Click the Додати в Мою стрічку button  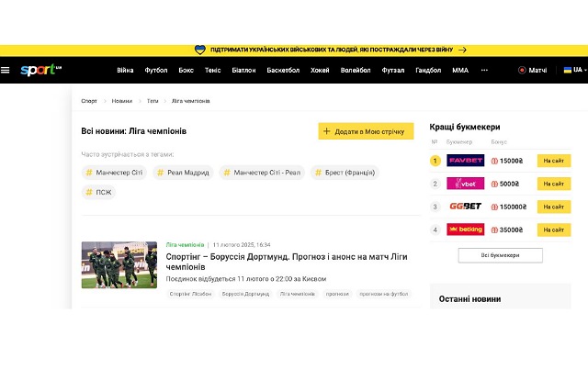366,131
